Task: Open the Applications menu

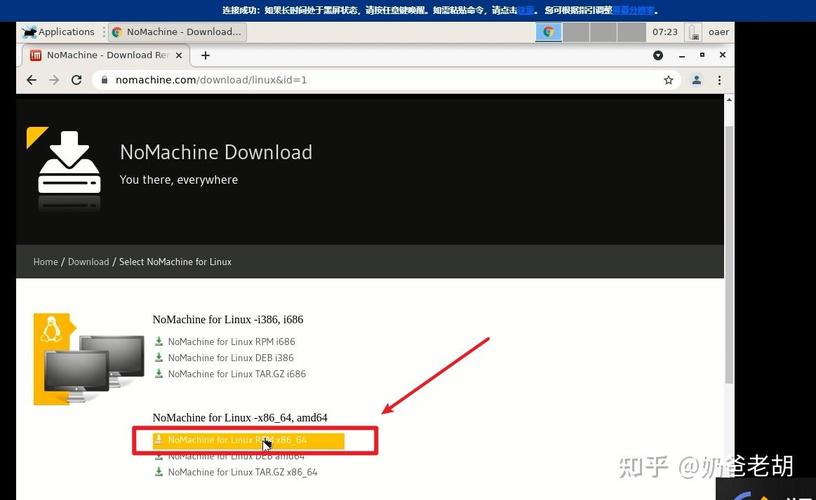Action: pyautogui.click(x=58, y=32)
